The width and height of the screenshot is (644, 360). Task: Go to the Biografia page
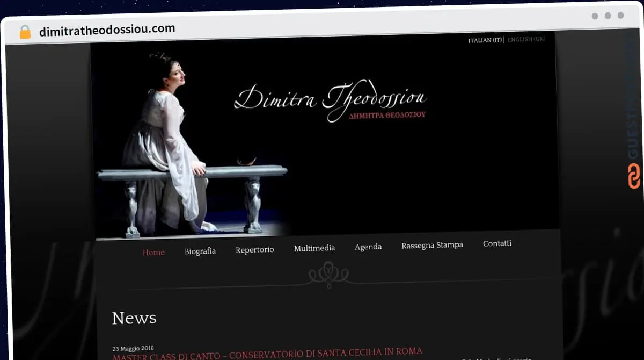click(x=200, y=251)
